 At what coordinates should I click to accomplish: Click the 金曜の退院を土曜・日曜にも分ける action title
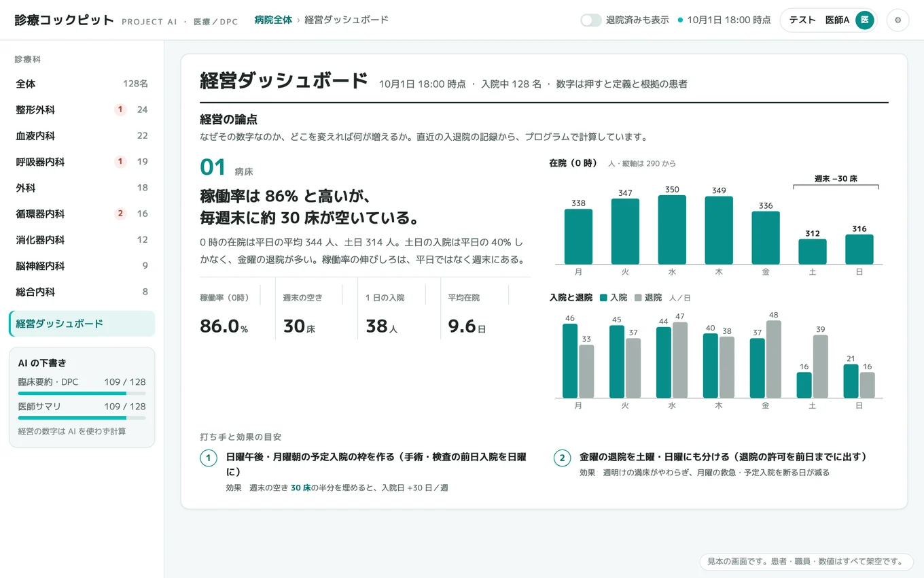coord(723,457)
